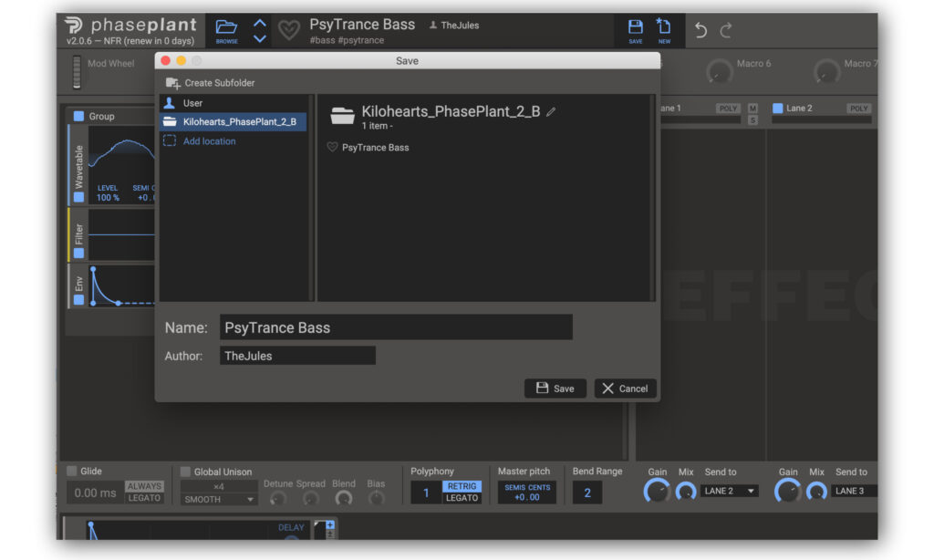Toggle the Wavetable module on/off

pyautogui.click(x=78, y=197)
